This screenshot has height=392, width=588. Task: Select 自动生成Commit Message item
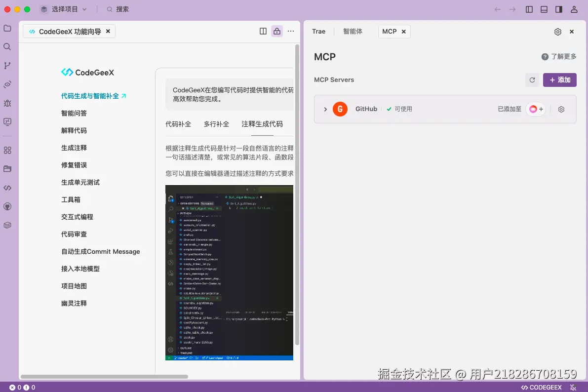[101, 251]
